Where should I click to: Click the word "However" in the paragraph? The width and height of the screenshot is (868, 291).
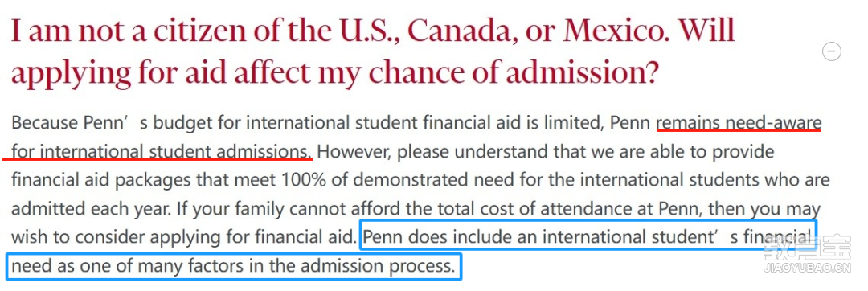click(352, 152)
